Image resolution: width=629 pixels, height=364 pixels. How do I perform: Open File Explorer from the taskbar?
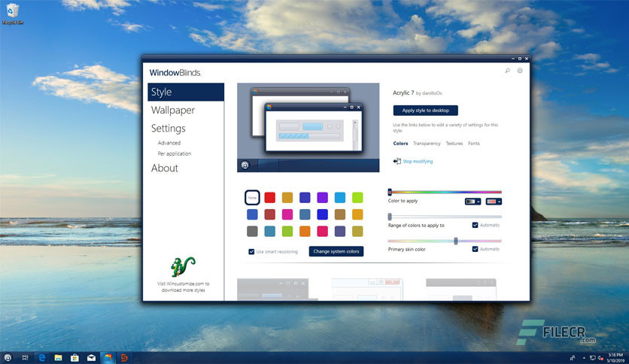pos(58,357)
